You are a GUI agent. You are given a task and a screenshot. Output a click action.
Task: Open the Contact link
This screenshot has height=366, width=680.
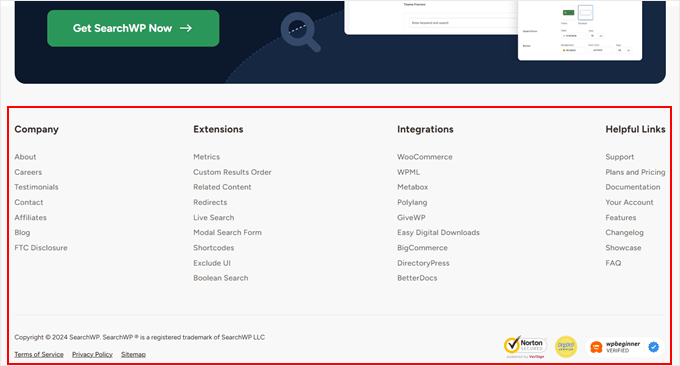(x=29, y=203)
